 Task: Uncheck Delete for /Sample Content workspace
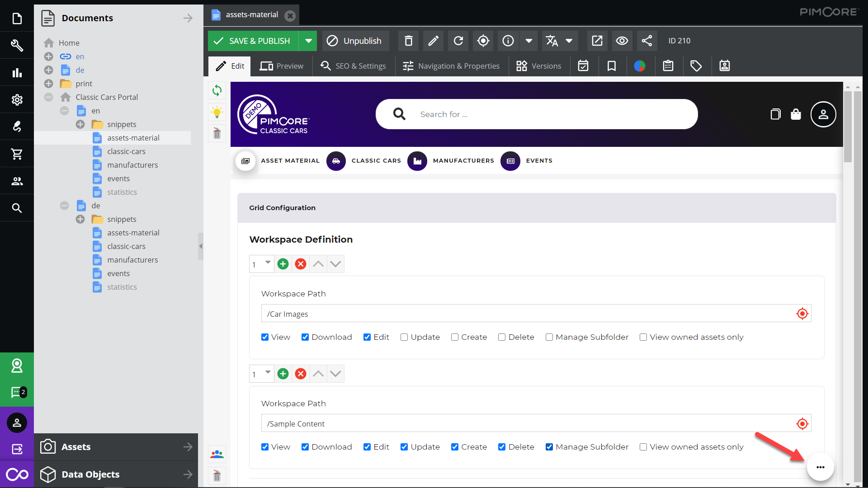tap(502, 447)
